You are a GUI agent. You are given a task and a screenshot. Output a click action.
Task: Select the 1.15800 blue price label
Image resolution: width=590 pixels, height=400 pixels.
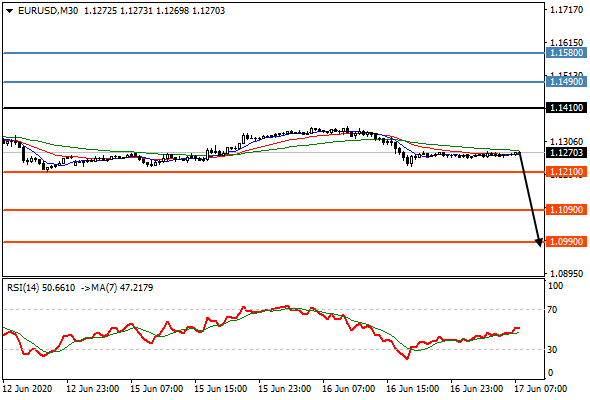coord(566,53)
